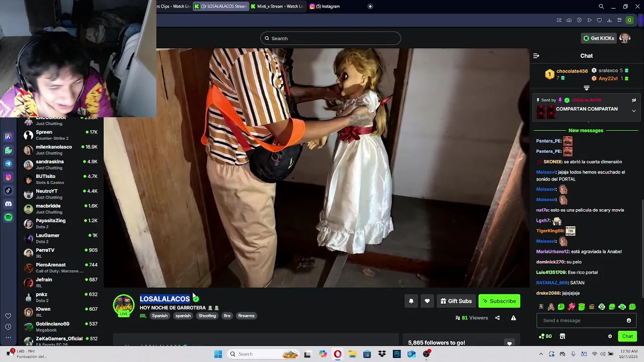Open Windows Start menu
The width and height of the screenshot is (644, 362).
218,354
